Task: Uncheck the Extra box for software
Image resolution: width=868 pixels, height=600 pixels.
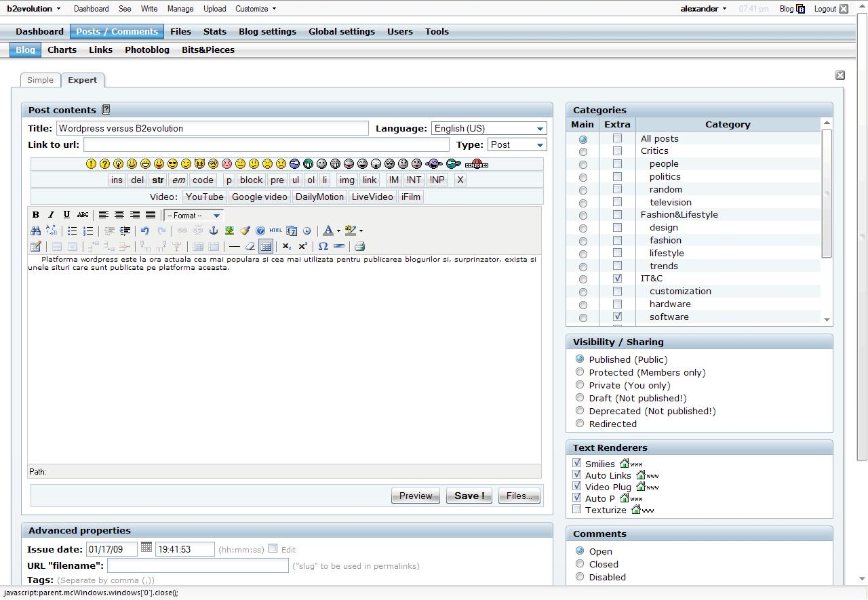Action: 617,317
